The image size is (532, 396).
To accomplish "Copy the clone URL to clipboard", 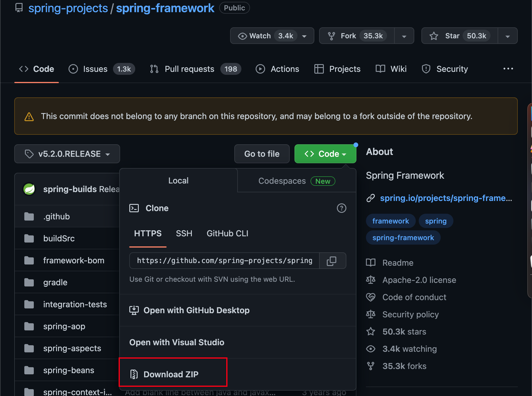I will point(332,261).
